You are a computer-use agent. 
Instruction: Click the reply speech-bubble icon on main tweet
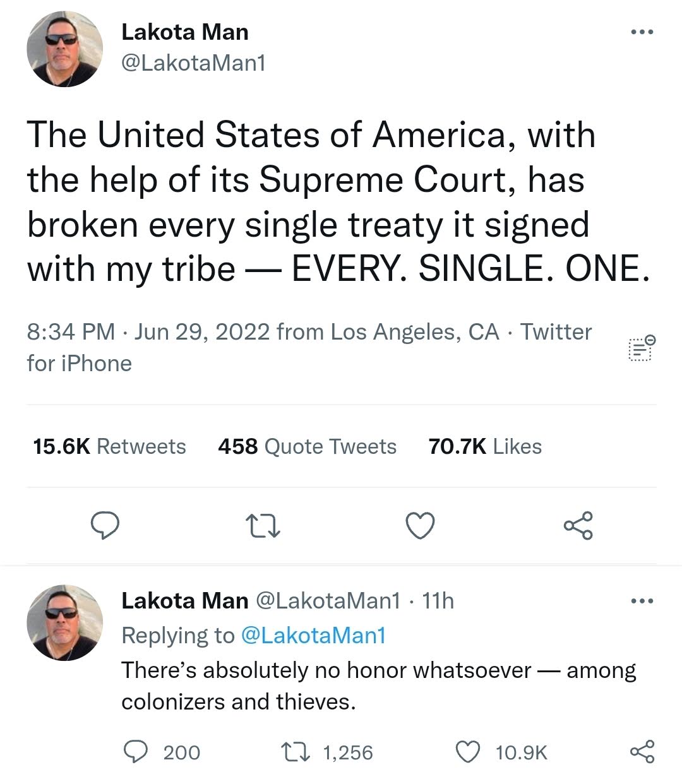tap(105, 526)
